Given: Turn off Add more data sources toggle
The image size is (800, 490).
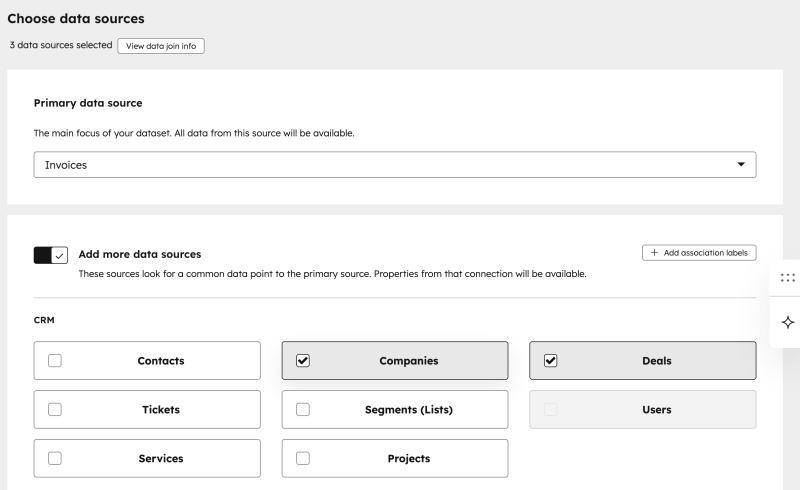Looking at the screenshot, I should click(51, 255).
